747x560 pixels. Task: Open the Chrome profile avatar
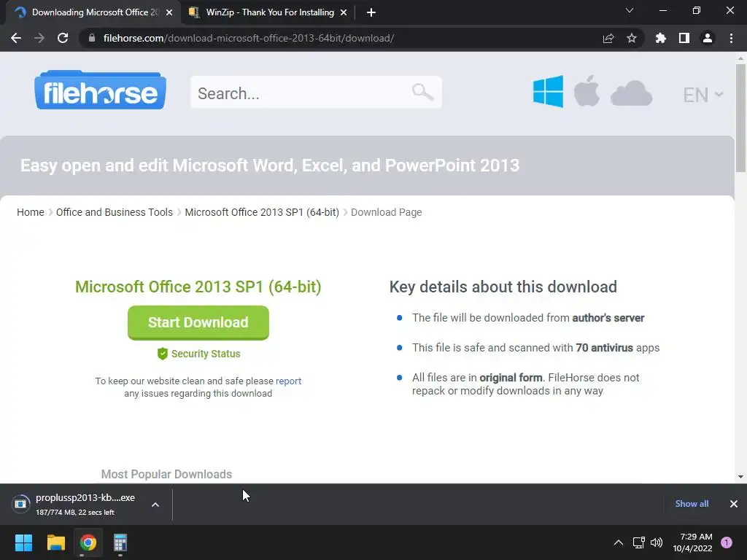pos(708,38)
